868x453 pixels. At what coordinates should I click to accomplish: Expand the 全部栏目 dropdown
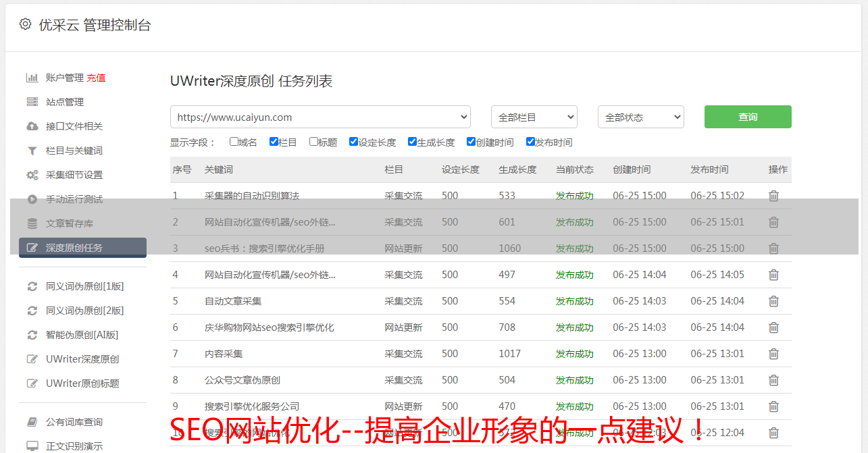[534, 117]
